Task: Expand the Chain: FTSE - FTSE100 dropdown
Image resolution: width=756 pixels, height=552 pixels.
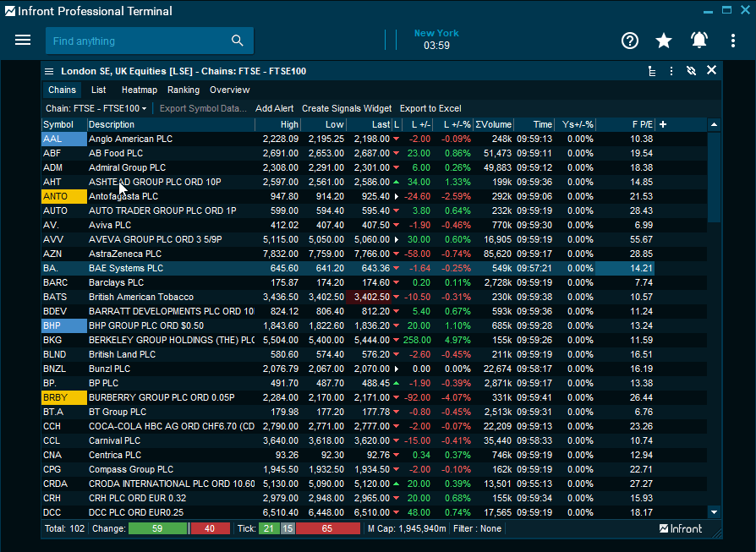Action: point(96,108)
